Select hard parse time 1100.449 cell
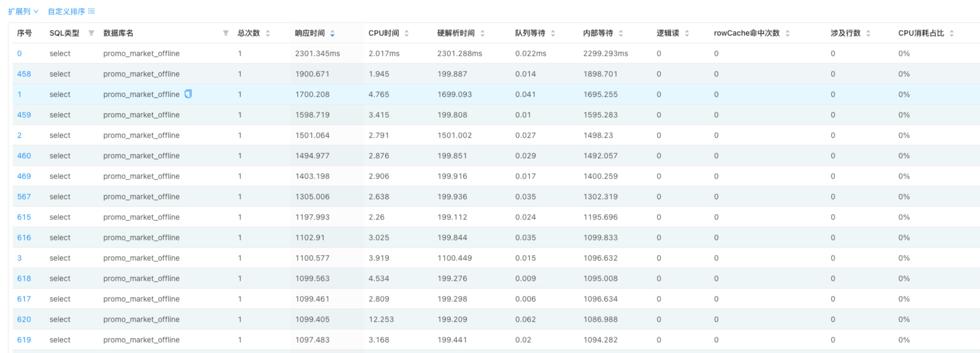The image size is (980, 353). 454,258
